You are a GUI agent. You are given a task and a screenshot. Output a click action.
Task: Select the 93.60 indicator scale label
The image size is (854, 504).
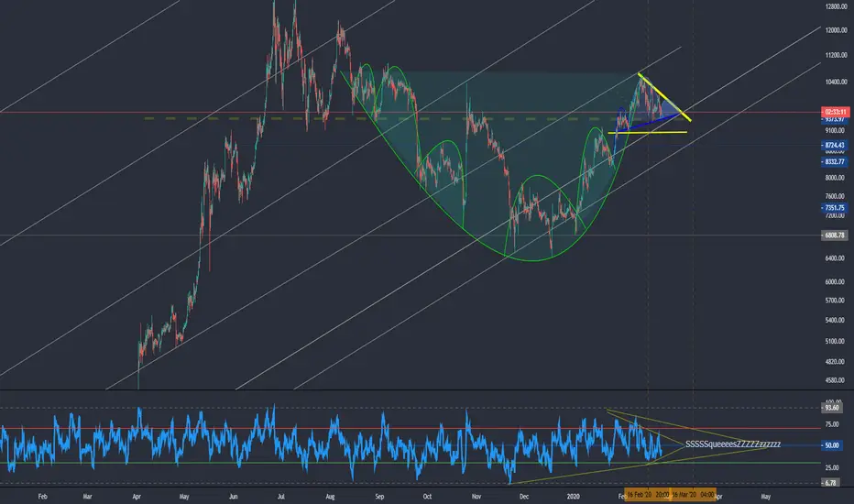pyautogui.click(x=831, y=408)
